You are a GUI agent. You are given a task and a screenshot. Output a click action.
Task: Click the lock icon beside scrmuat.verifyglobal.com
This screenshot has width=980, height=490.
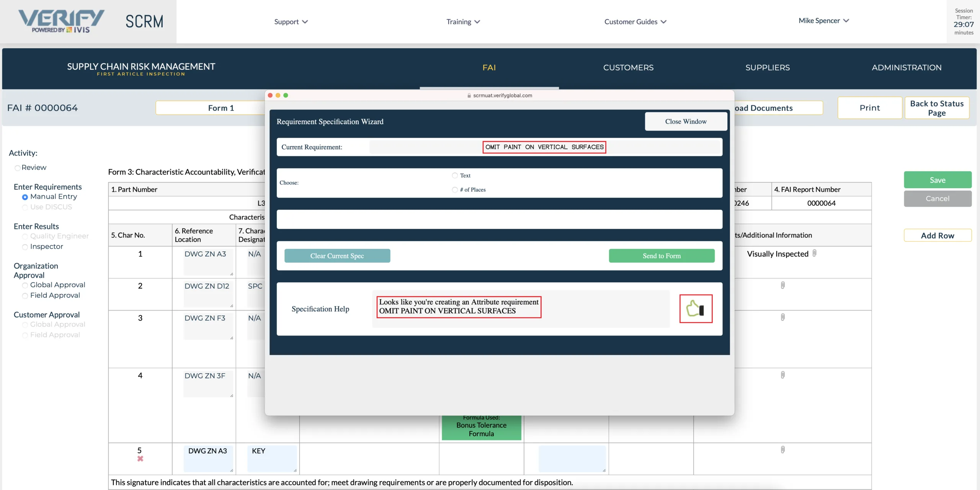(x=469, y=96)
